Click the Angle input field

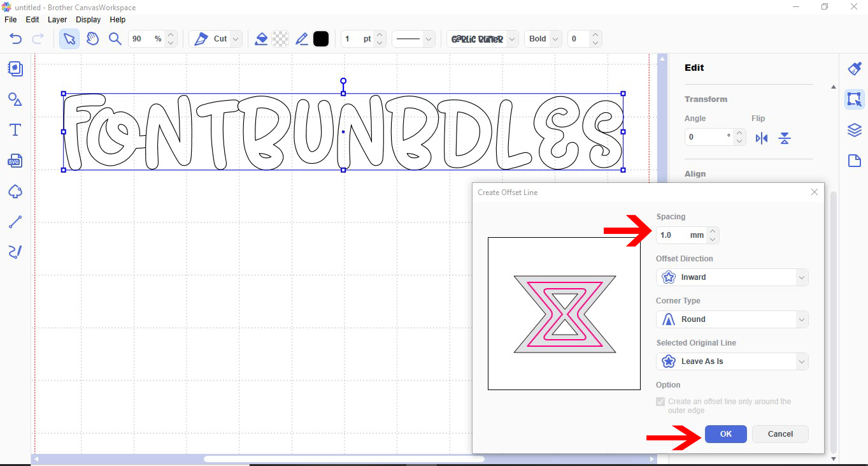pyautogui.click(x=709, y=137)
